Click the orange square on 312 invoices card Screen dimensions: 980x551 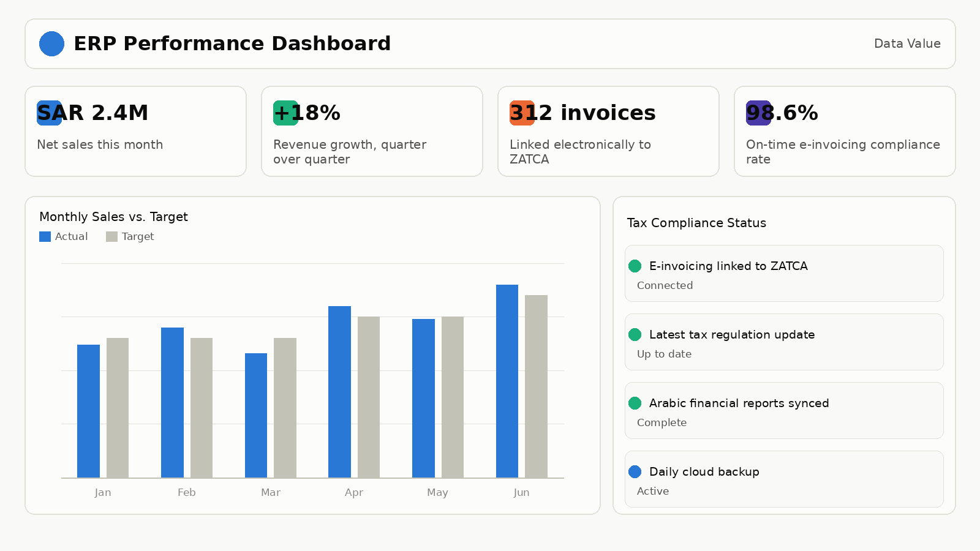pyautogui.click(x=522, y=113)
